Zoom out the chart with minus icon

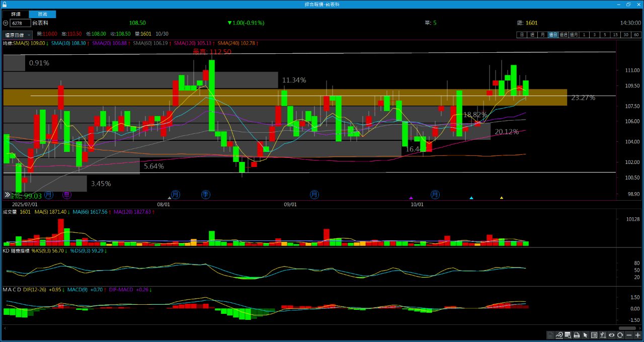[629, 335]
